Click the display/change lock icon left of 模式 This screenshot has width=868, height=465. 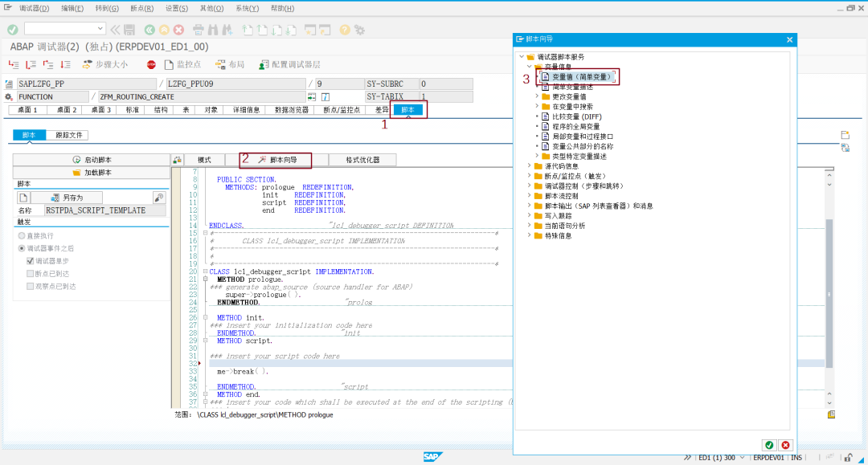pos(177,160)
